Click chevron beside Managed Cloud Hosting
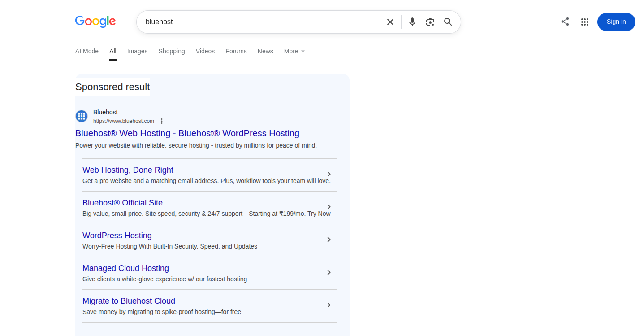This screenshot has width=644, height=336. (329, 272)
